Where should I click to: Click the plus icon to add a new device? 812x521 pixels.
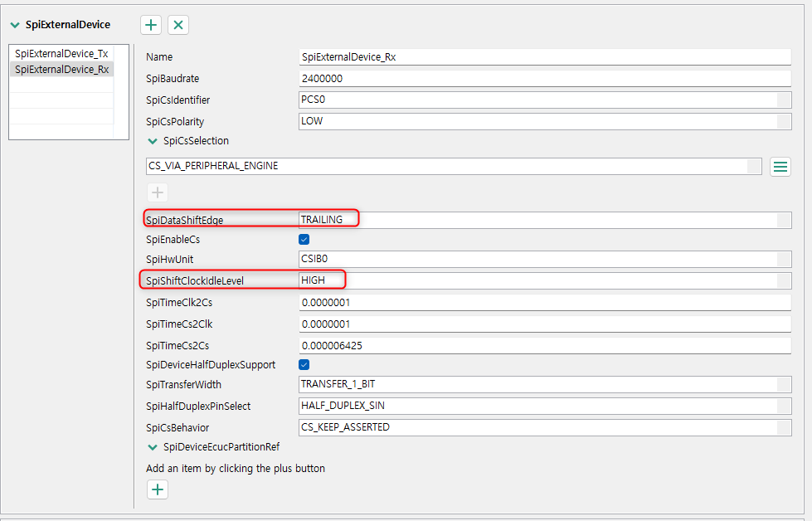(x=150, y=25)
